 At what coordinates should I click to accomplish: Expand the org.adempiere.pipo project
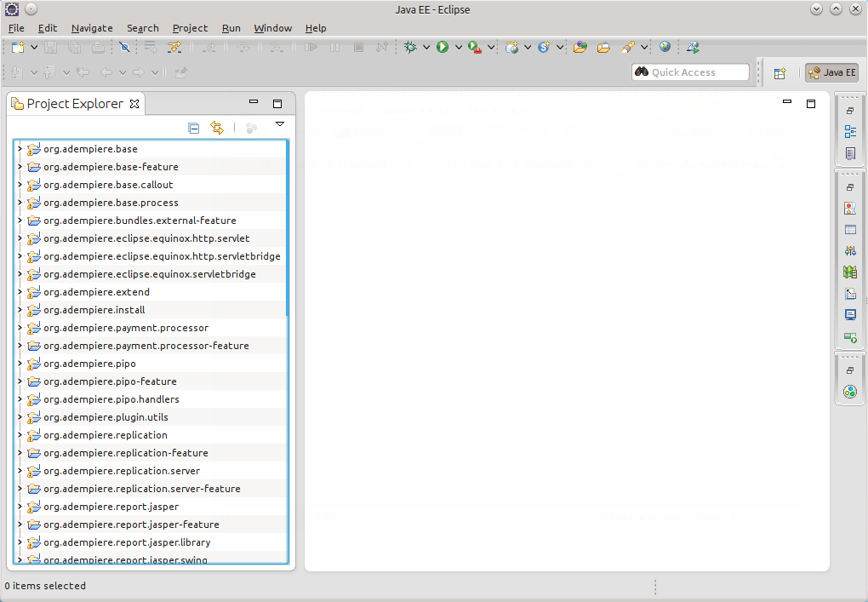pos(20,364)
